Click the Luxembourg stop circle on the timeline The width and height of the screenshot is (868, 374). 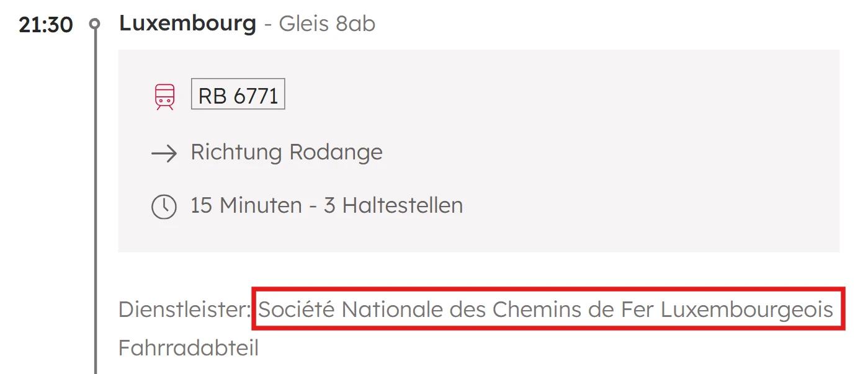click(95, 24)
